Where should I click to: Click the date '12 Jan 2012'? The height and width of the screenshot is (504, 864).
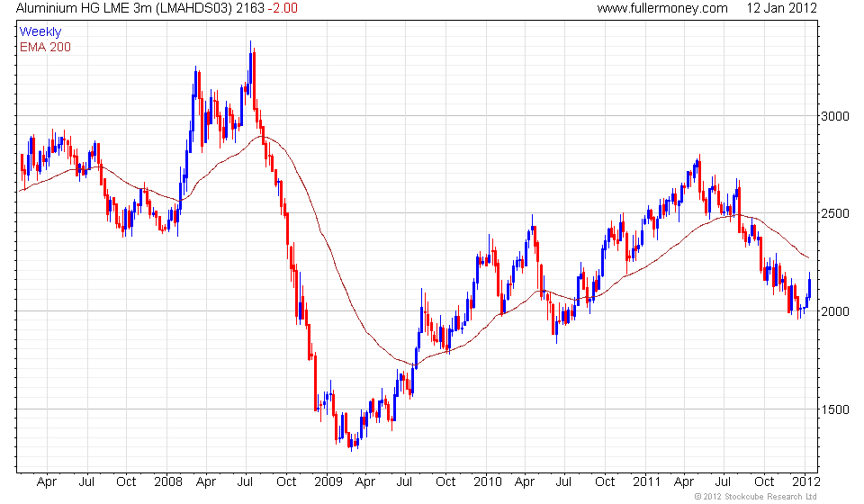tap(782, 8)
